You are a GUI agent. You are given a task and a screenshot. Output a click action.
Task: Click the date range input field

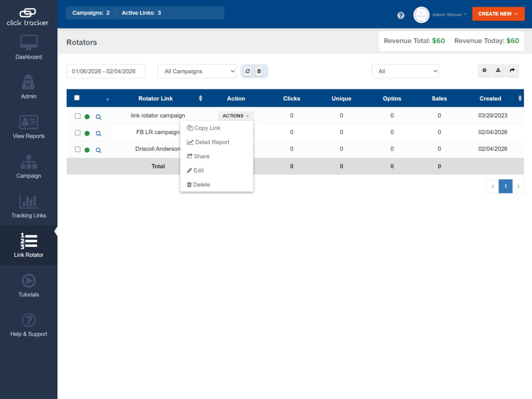click(x=106, y=71)
